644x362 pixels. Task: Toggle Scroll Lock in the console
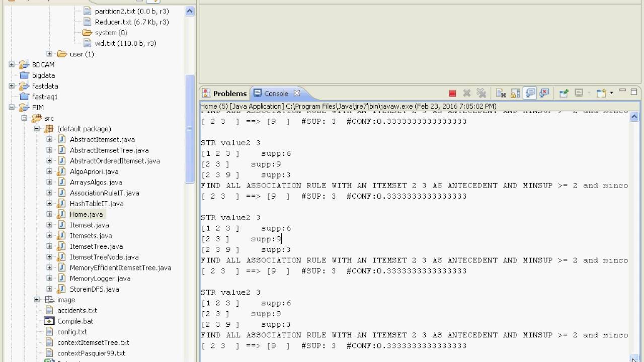[515, 93]
